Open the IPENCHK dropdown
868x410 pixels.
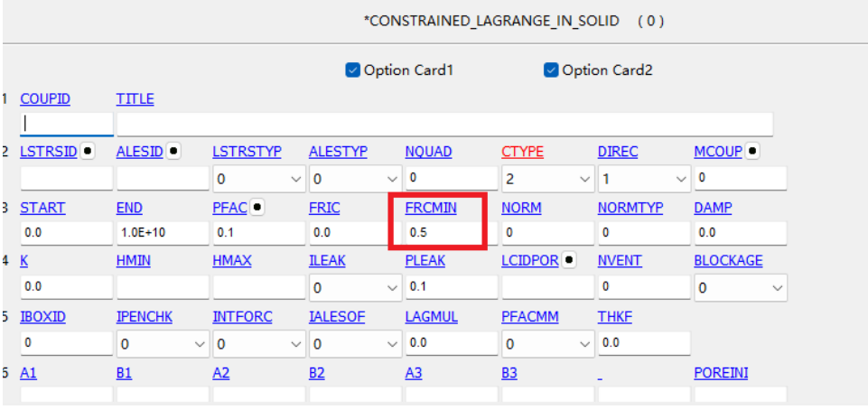pos(163,344)
